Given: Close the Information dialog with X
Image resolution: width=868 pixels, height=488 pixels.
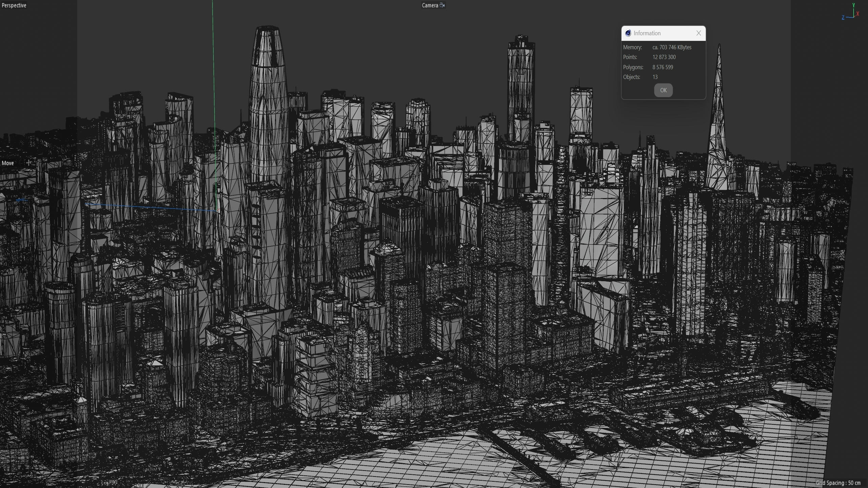Looking at the screenshot, I should [x=698, y=33].
